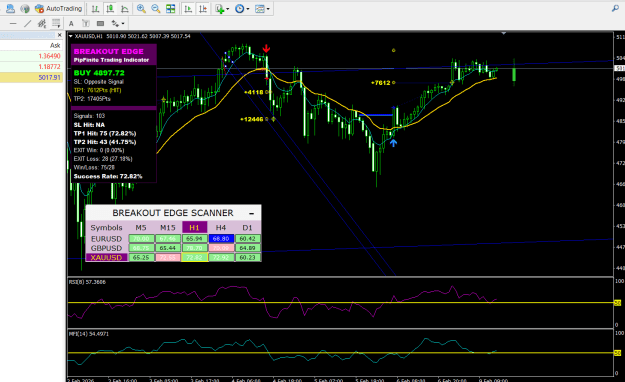The height and width of the screenshot is (382, 625).
Task: Click the blue buy signal arrow on chart
Action: pos(393,143)
